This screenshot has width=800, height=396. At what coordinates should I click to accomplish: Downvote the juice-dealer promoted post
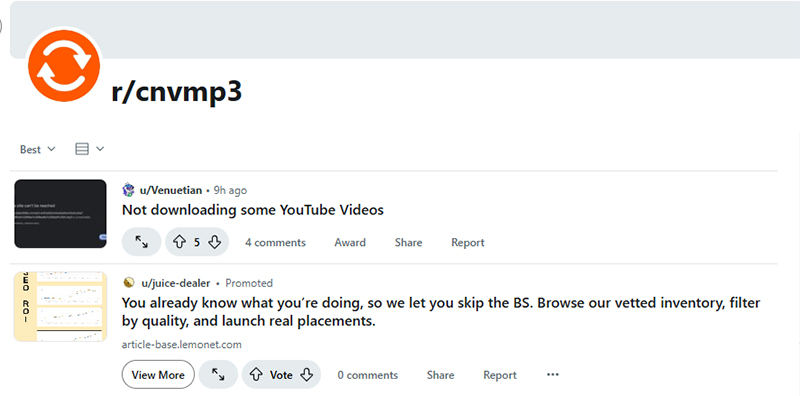(x=306, y=375)
